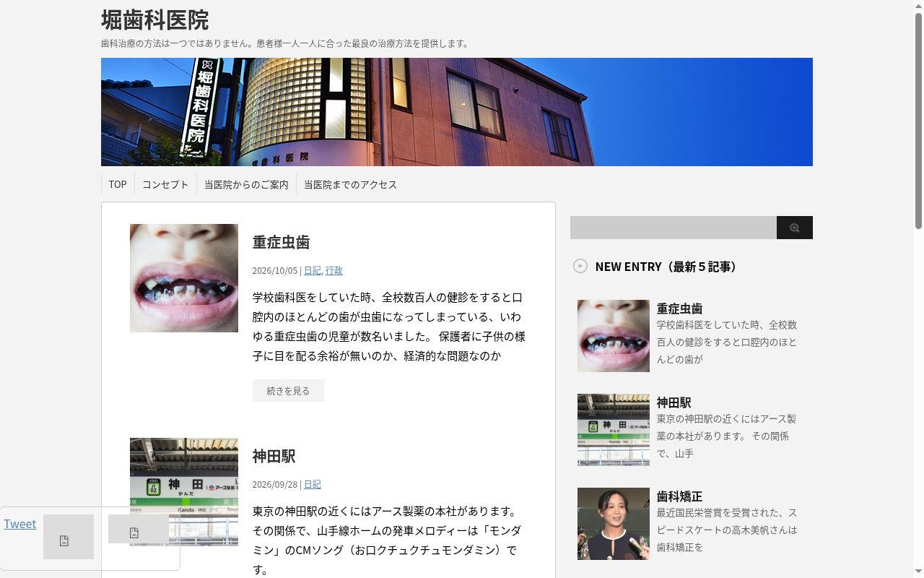924x578 pixels.
Task: Click the 続きを見る button for 重症虫歯
Action: click(289, 390)
